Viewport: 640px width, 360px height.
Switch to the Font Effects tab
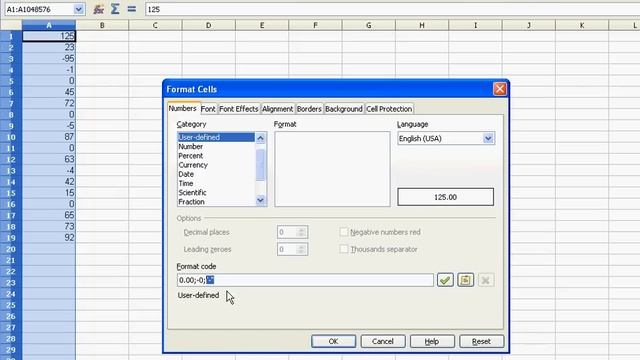(239, 109)
